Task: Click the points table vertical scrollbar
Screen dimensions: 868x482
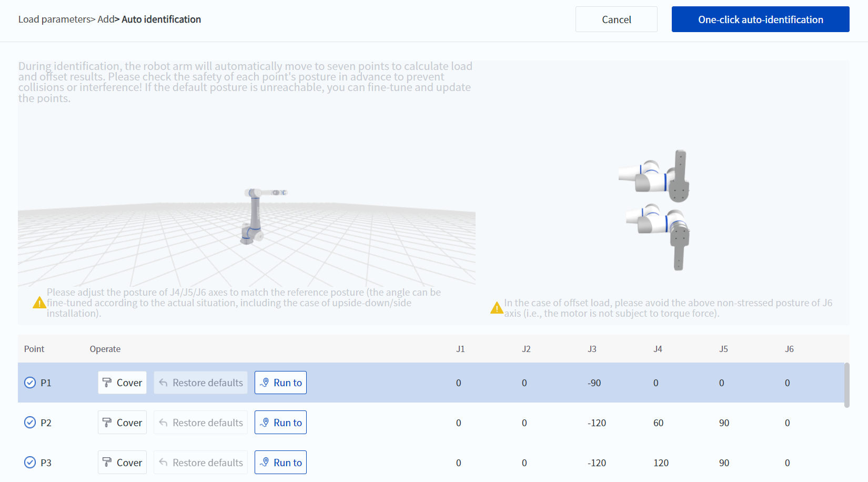Action: point(846,385)
